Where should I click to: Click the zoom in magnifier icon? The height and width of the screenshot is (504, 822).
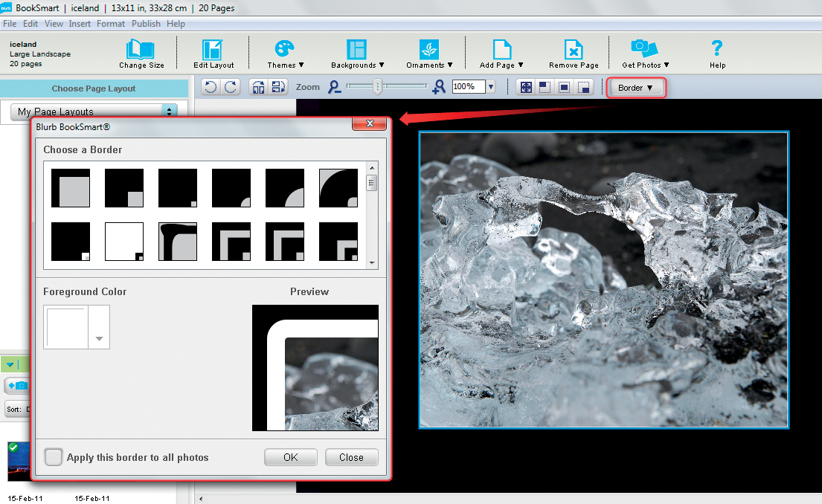point(439,87)
